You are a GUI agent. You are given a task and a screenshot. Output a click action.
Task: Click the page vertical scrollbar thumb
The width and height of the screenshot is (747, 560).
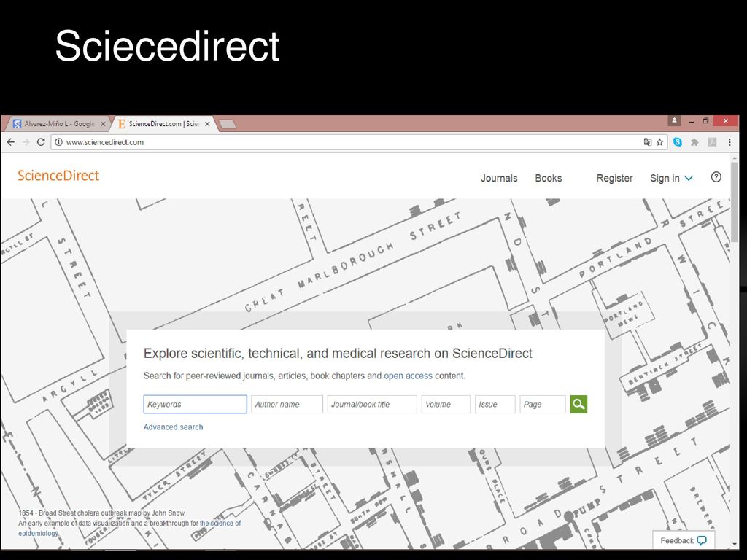pyautogui.click(x=734, y=203)
